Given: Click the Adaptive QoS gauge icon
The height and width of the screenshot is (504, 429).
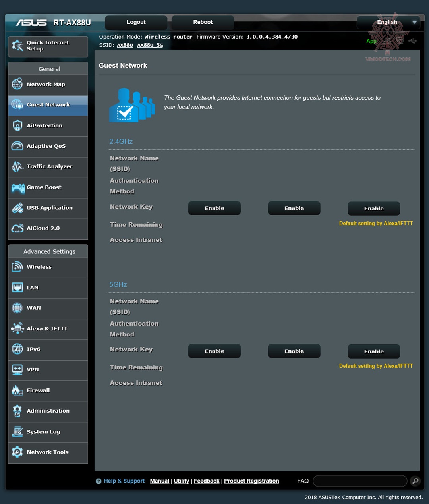Looking at the screenshot, I should [x=17, y=146].
